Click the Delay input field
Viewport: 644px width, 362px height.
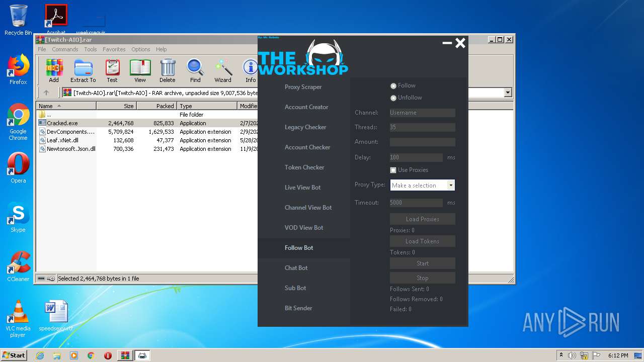pyautogui.click(x=417, y=157)
